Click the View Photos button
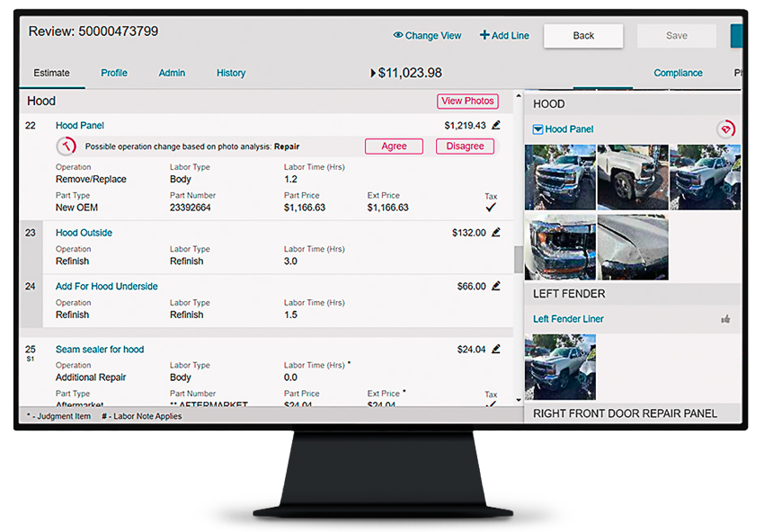 pyautogui.click(x=467, y=101)
